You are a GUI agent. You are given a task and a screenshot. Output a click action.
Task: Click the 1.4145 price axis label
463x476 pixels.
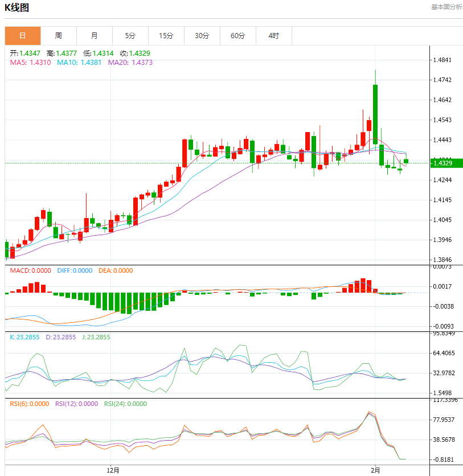click(x=442, y=200)
